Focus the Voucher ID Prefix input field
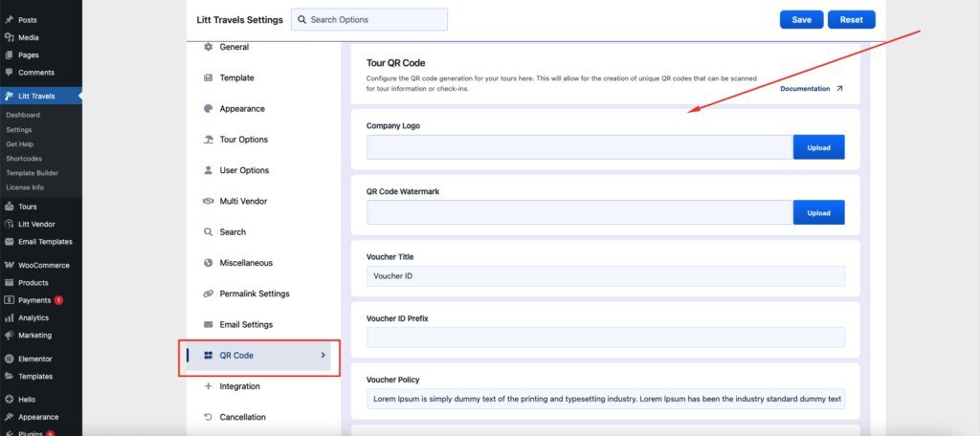Screen dimensions: 980x436 click(x=606, y=338)
